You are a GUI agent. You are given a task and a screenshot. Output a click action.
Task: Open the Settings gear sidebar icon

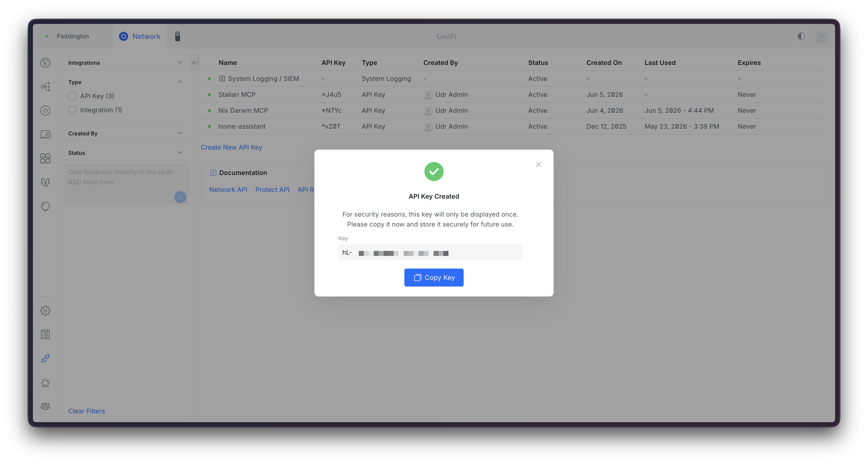[x=45, y=310]
